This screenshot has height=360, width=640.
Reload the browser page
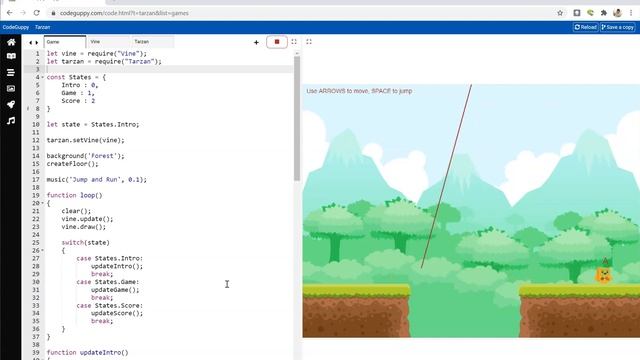tap(37, 13)
